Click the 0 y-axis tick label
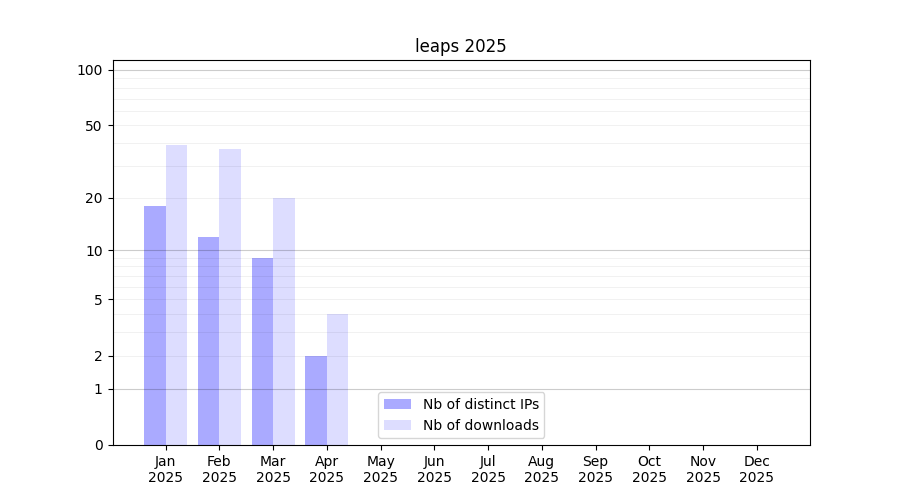 pyautogui.click(x=98, y=445)
